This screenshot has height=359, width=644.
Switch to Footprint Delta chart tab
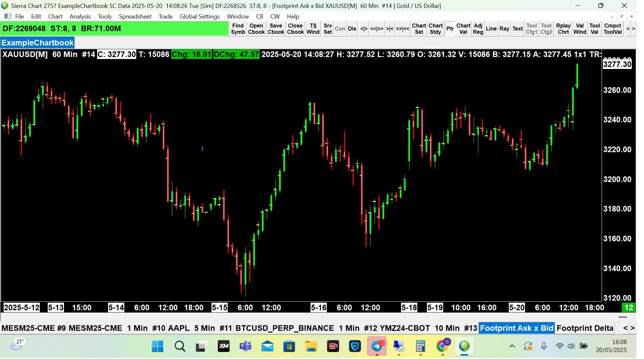[x=585, y=328]
